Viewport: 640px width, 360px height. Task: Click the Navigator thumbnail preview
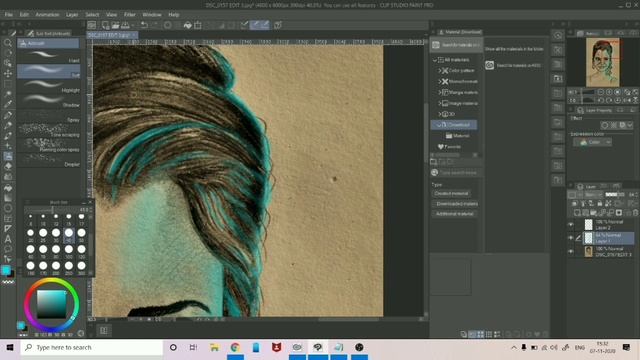click(x=603, y=62)
